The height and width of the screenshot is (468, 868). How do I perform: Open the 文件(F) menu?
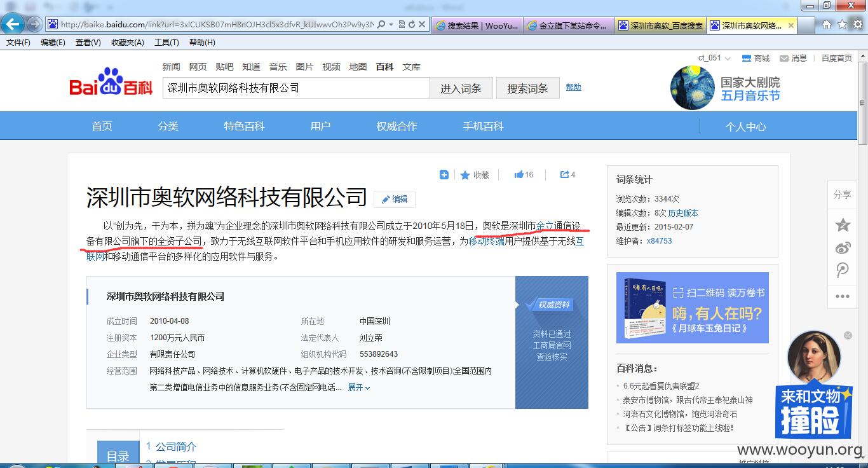(x=18, y=43)
